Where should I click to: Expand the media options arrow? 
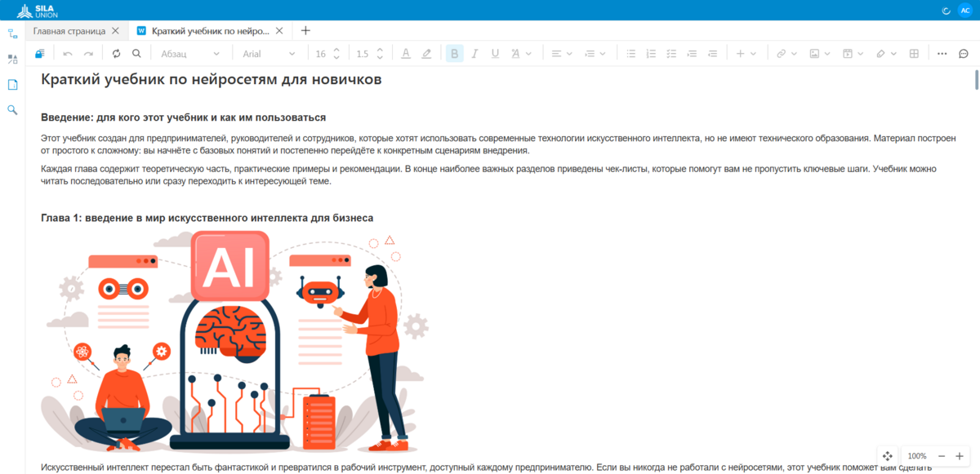pyautogui.click(x=861, y=54)
